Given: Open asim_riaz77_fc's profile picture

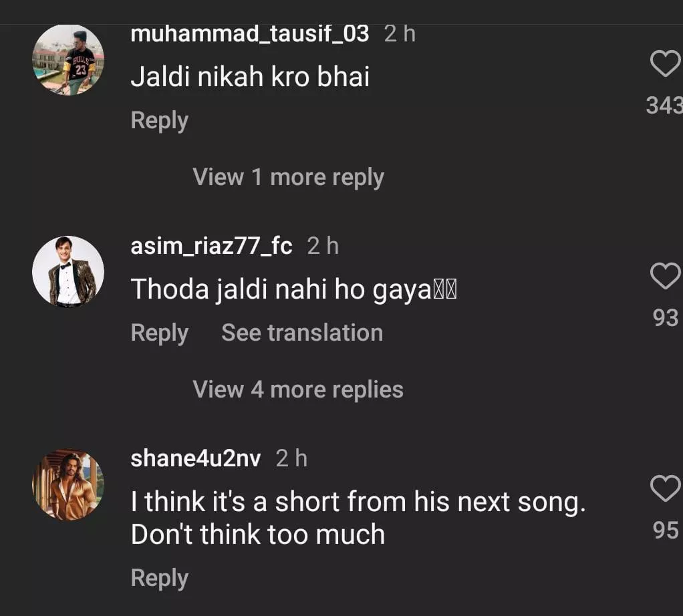Looking at the screenshot, I should coord(68,272).
